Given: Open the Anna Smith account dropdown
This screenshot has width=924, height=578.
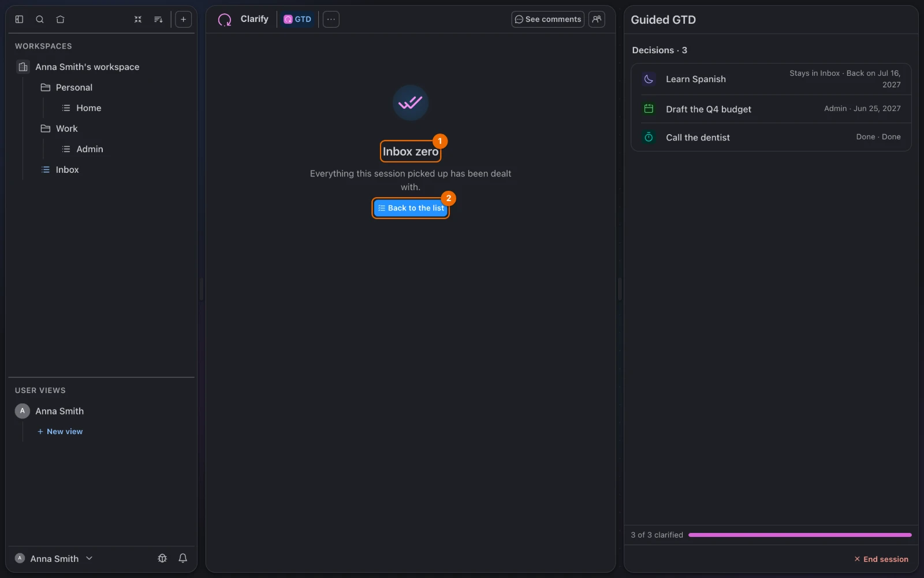Looking at the screenshot, I should [x=54, y=558].
